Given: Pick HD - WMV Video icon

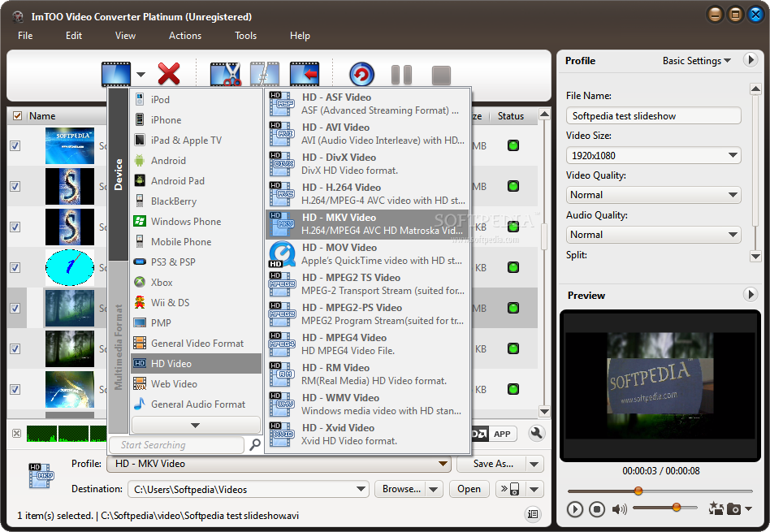Looking at the screenshot, I should 281,404.
